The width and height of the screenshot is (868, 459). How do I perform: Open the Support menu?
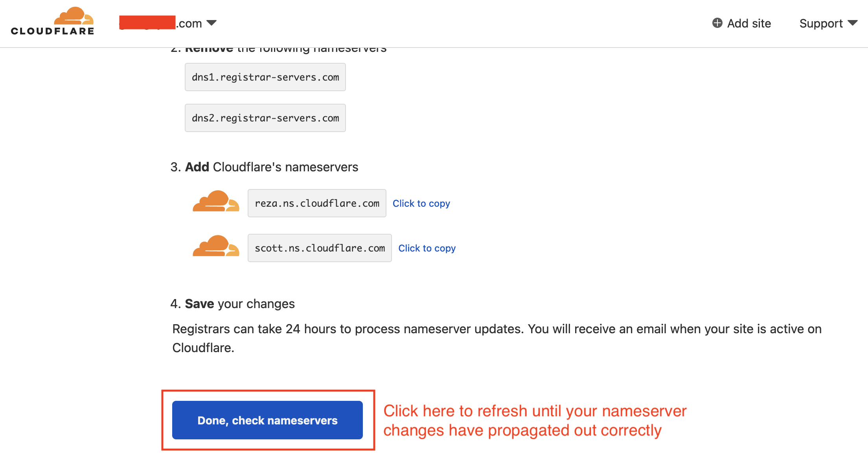(x=828, y=24)
